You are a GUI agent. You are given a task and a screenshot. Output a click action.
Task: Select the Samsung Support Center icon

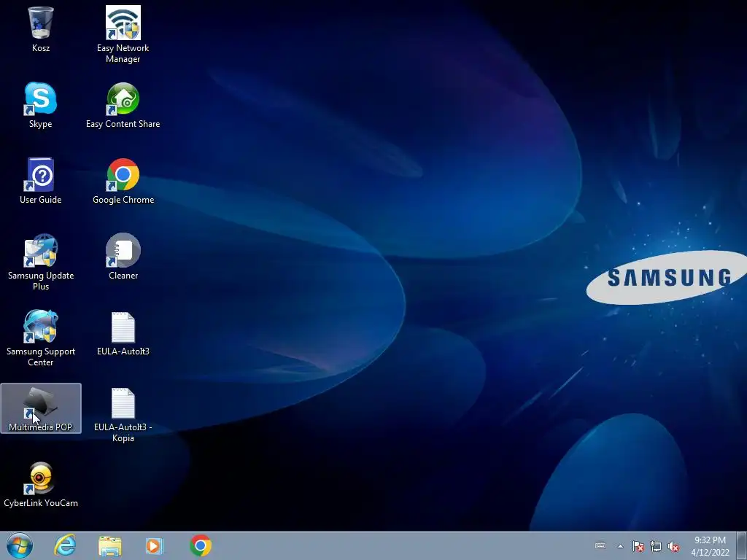pyautogui.click(x=41, y=338)
